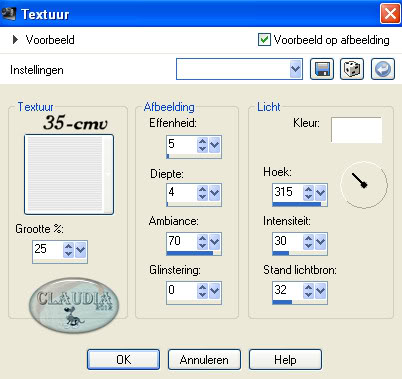Confirm the texture with OK
Viewport: 402px width, 379px height.
(x=123, y=360)
